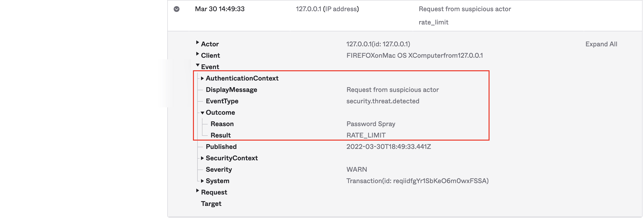This screenshot has height=218, width=644.
Task: Click the Password Spray reason value
Action: (370, 124)
